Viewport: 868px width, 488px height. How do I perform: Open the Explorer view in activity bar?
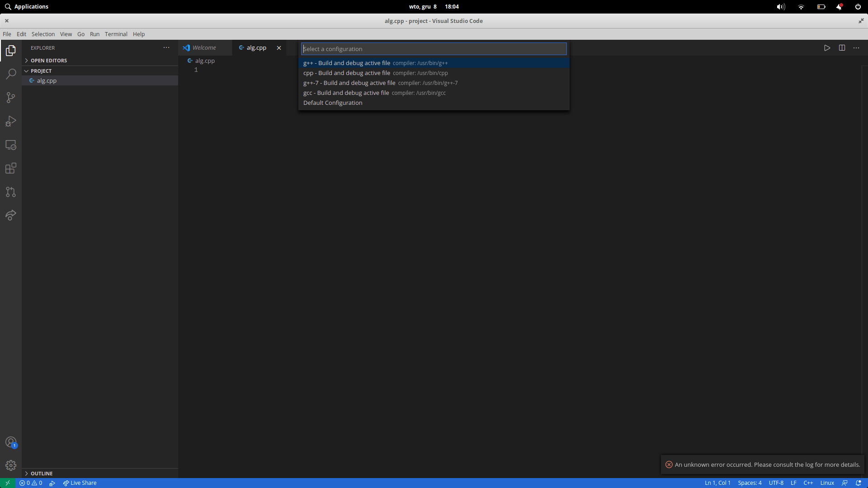[x=11, y=51]
